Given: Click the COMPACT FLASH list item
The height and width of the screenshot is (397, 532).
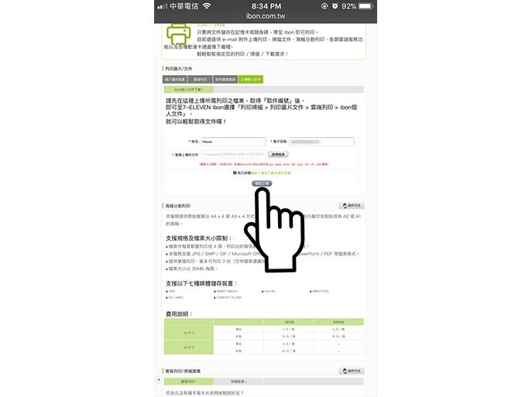Looking at the screenshot, I should 229,297.
